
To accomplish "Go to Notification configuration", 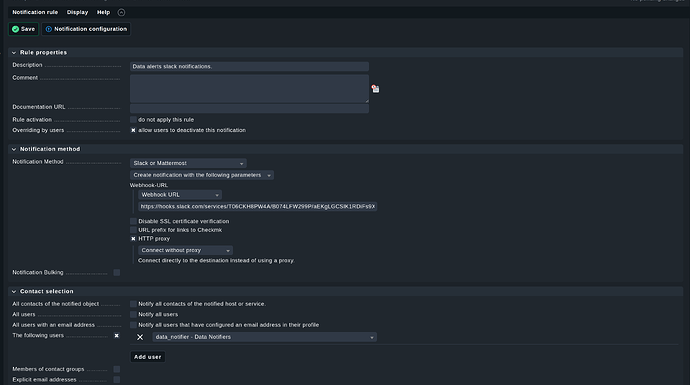I will 86,29.
